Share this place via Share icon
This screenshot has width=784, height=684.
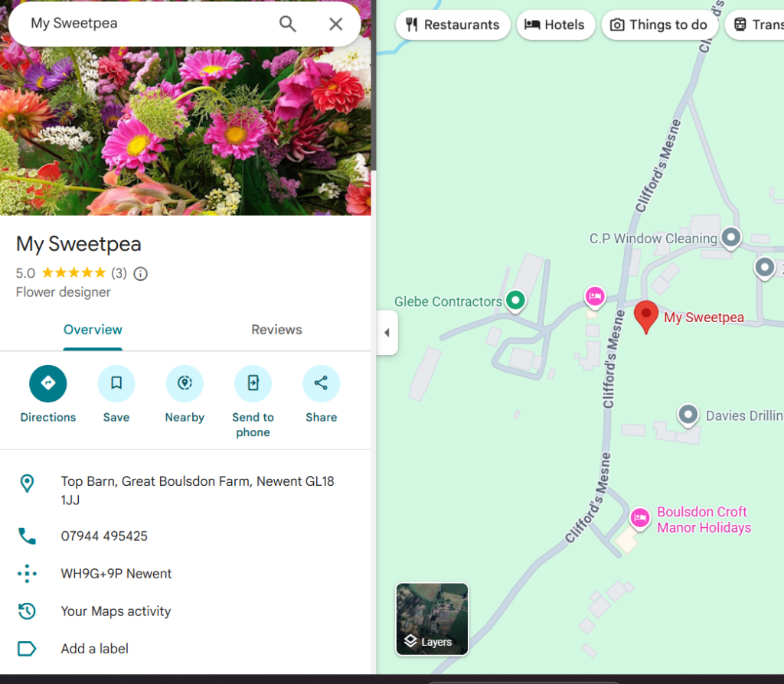point(321,383)
